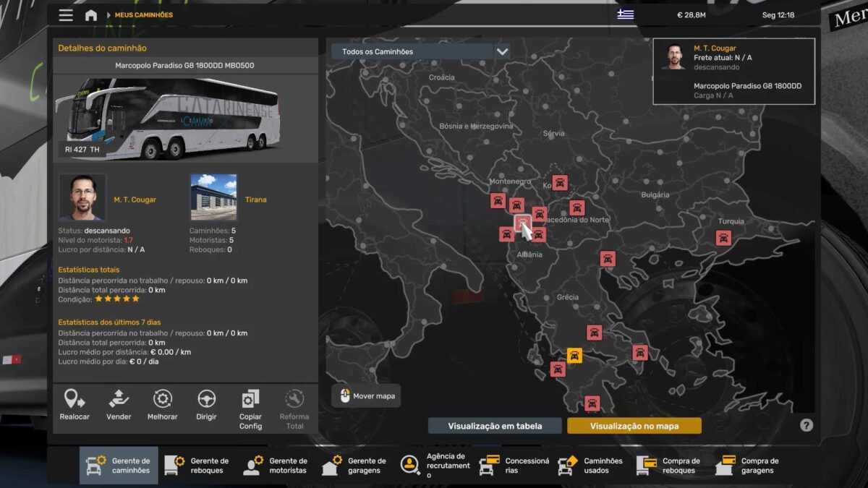Select the Dirigir steering wheel icon
The image size is (868, 488).
point(207,399)
